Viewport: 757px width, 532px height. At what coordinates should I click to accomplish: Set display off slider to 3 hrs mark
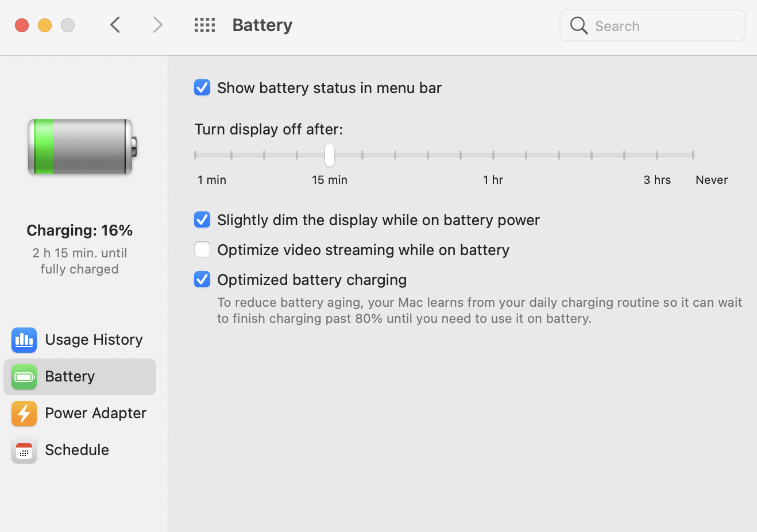(x=656, y=155)
